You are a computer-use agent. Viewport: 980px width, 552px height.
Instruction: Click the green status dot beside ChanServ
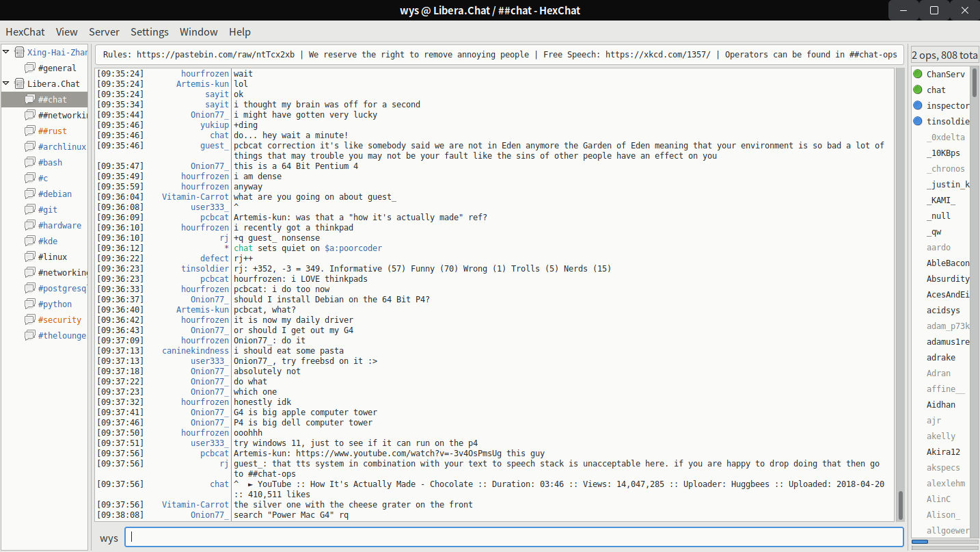pyautogui.click(x=918, y=74)
